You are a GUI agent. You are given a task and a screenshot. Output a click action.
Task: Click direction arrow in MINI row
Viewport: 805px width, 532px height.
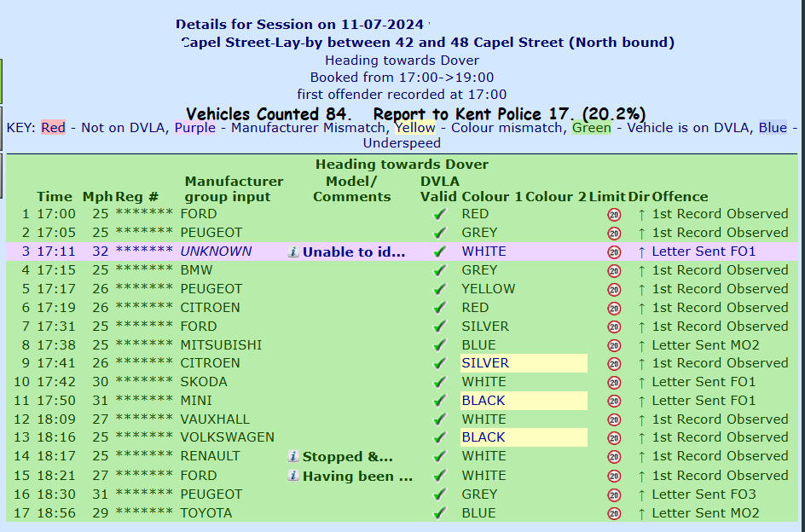click(641, 401)
